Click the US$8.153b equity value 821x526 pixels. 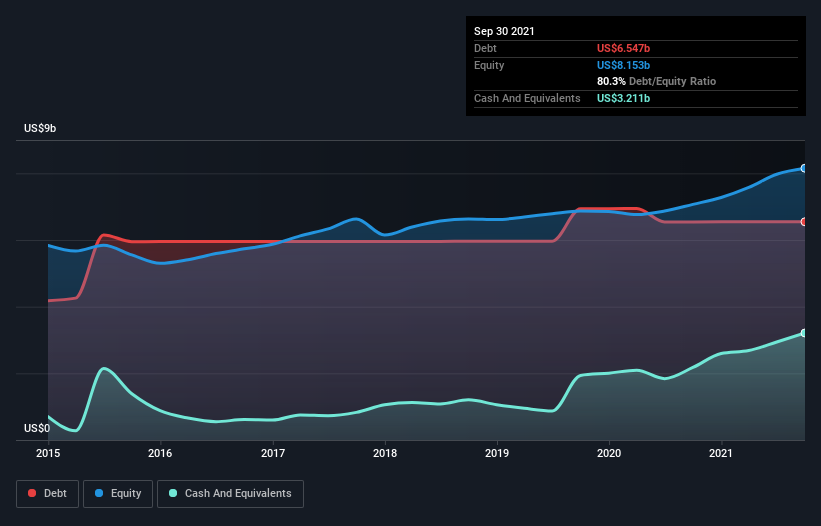click(624, 65)
